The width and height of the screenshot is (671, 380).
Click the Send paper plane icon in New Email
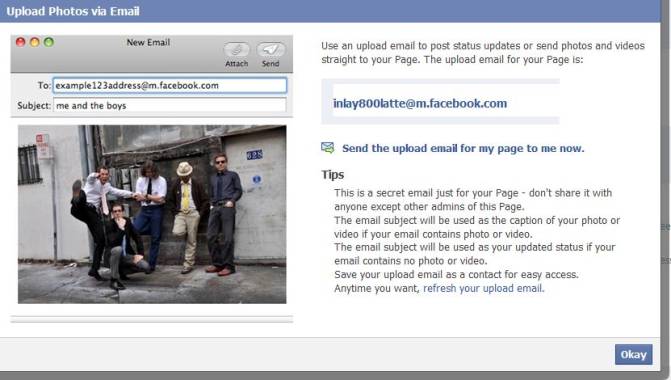coord(270,50)
